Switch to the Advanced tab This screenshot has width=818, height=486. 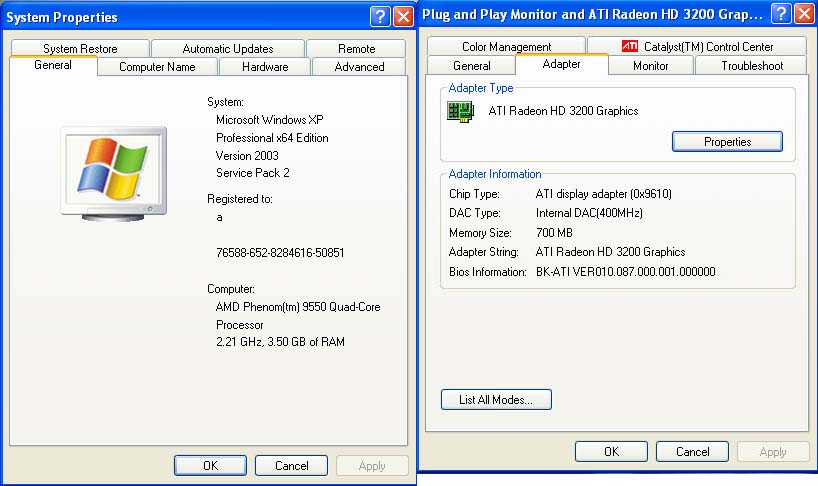coord(359,67)
